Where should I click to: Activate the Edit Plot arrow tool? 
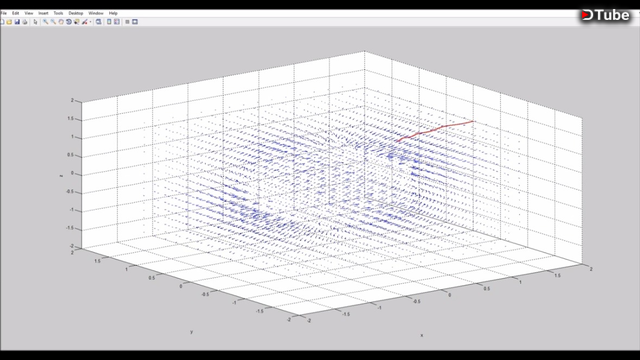36,22
